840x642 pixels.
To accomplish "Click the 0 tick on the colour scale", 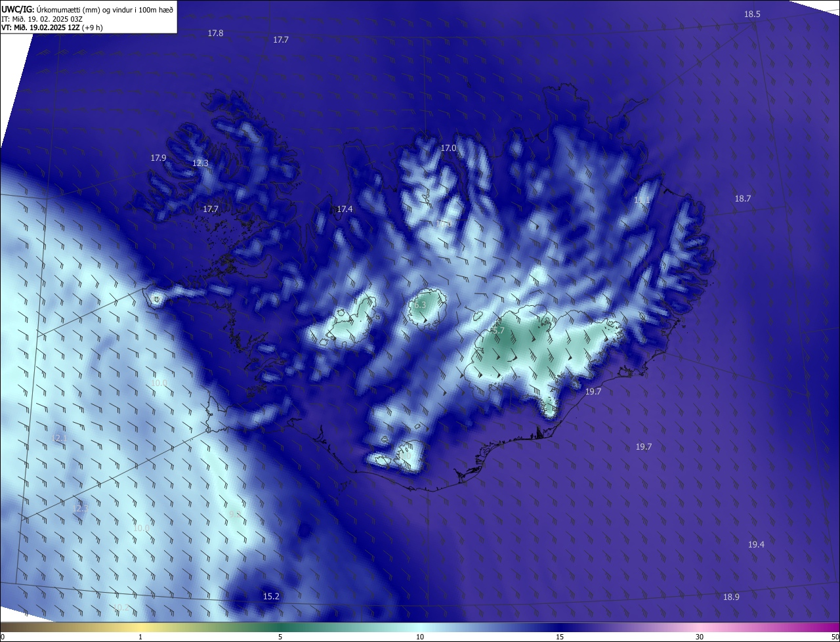I will [x=3, y=637].
